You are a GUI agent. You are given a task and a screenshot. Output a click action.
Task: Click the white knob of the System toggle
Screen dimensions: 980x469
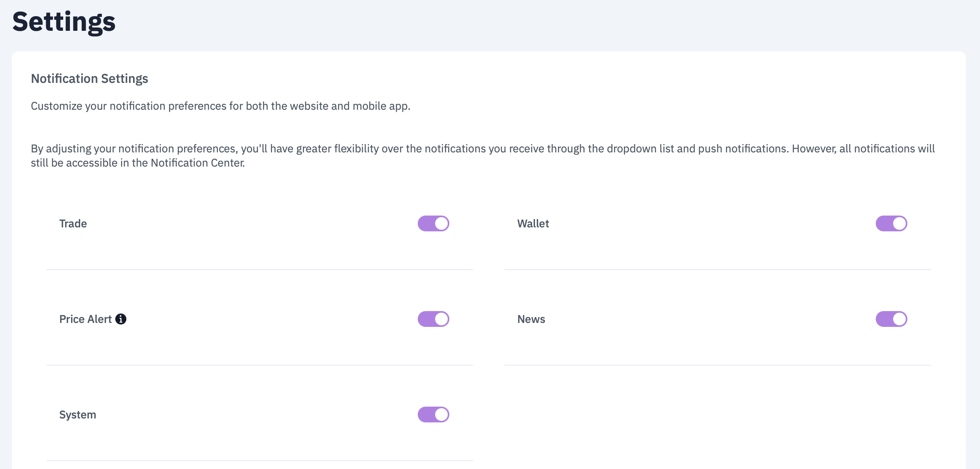coord(441,415)
